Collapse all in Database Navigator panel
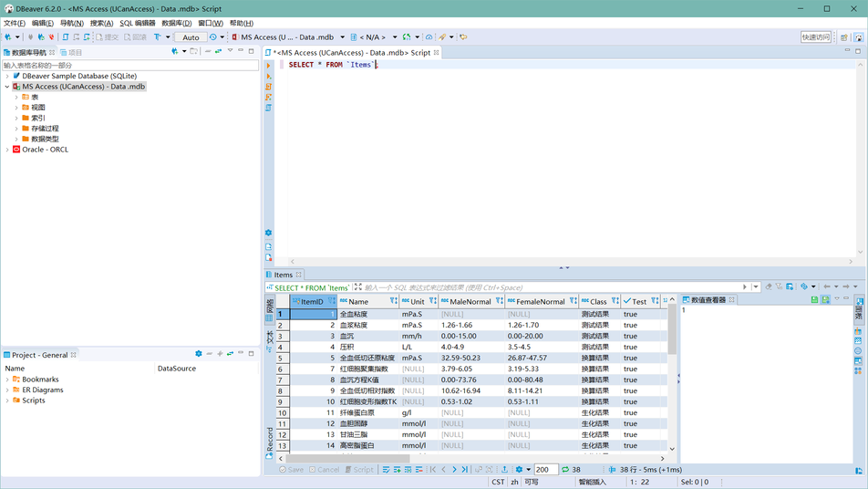868x489 pixels. [208, 51]
